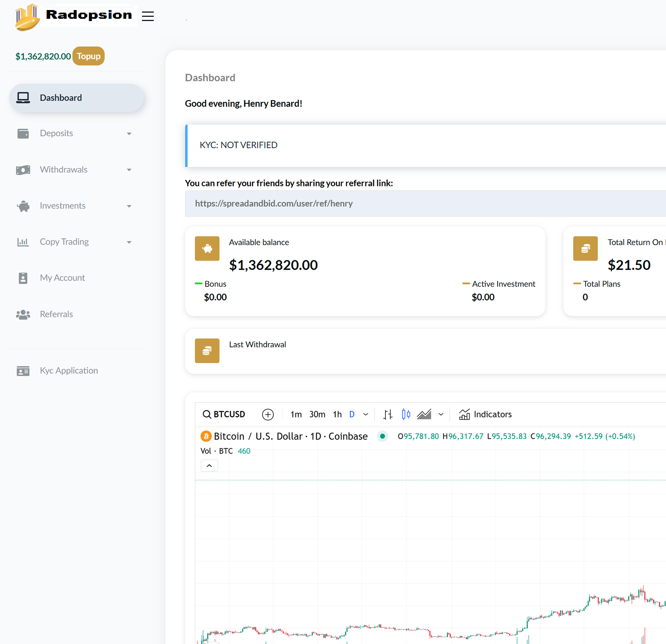Select the 1m chart interval
Viewport: 666px width, 644px height.
click(296, 414)
